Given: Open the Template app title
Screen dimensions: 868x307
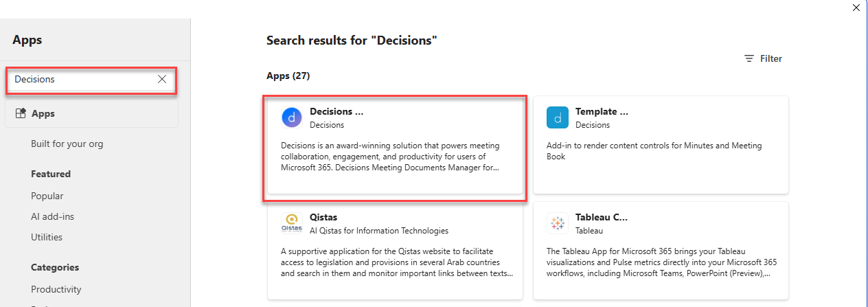Looking at the screenshot, I should (x=602, y=111).
